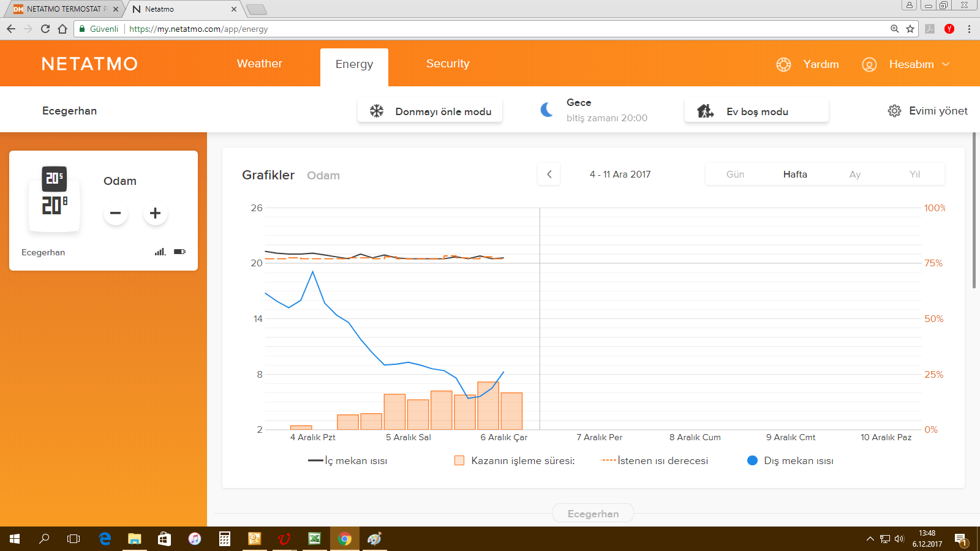The width and height of the screenshot is (980, 551).
Task: Reload the page with the refresh icon
Action: 45,29
